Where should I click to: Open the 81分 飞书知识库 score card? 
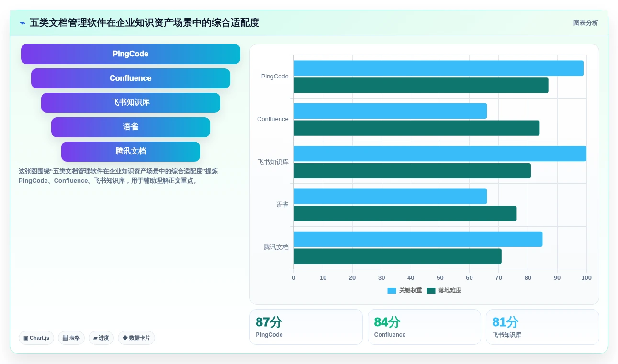tap(542, 327)
